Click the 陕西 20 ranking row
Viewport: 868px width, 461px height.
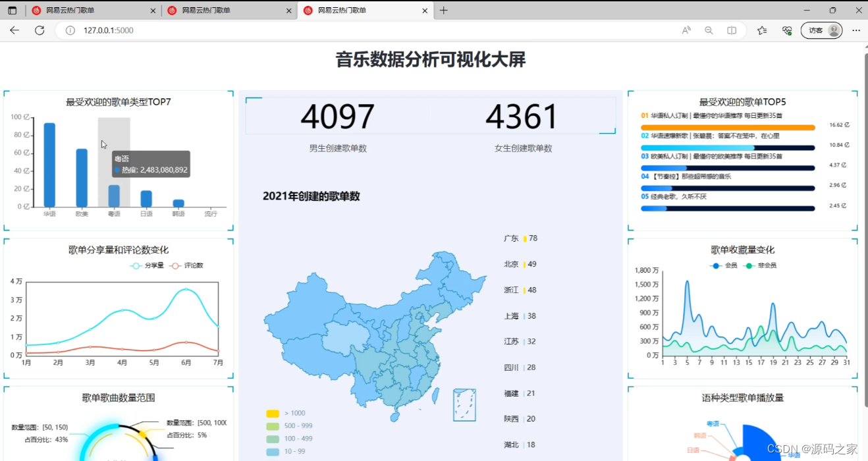click(520, 419)
